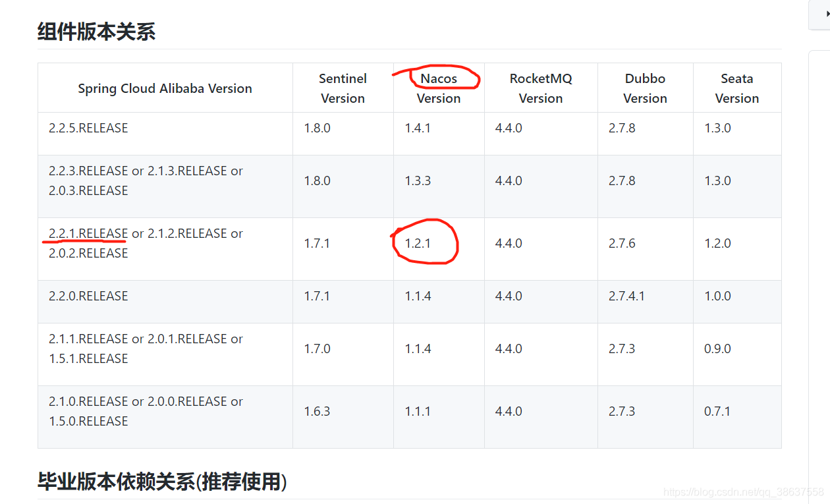
Task: Click the 2.2.0.RELEASE version cell
Action: (165, 302)
